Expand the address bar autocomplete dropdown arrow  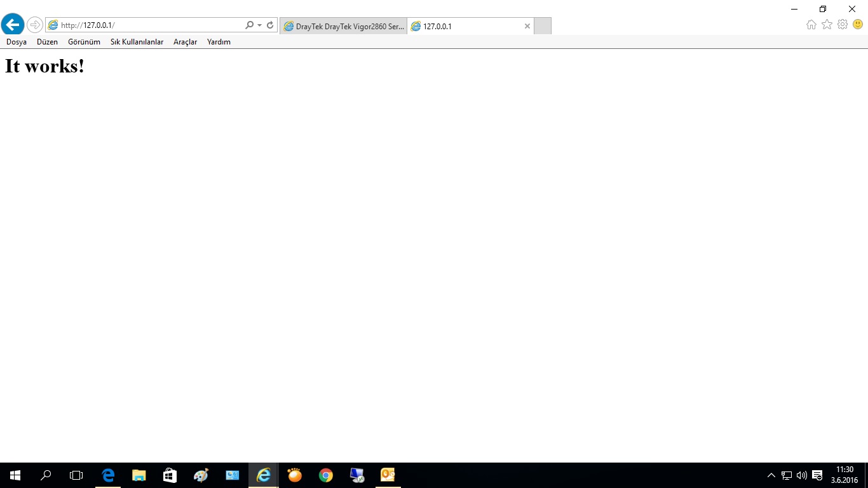(260, 25)
